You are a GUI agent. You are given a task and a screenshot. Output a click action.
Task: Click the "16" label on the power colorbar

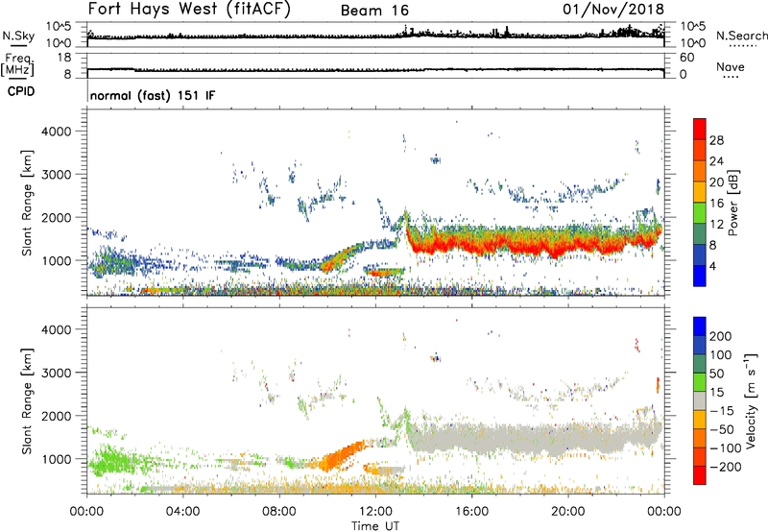pos(716,204)
